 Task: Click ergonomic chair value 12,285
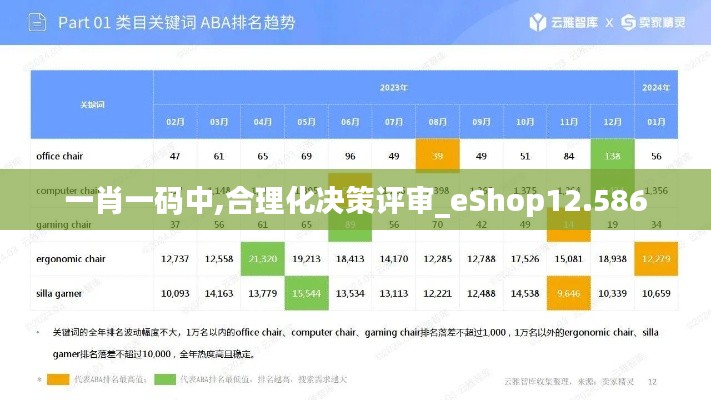coord(438,259)
